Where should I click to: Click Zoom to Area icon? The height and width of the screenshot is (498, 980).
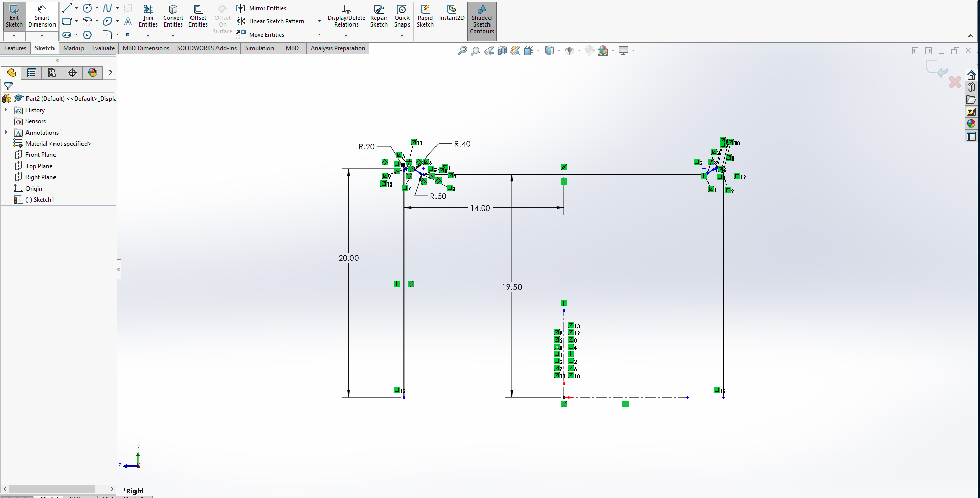[x=476, y=50]
